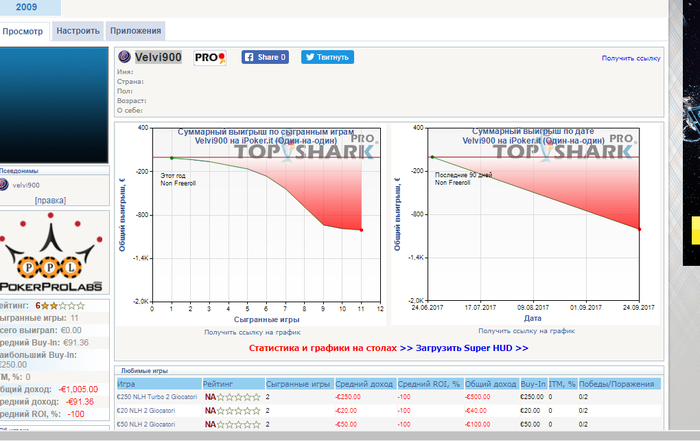Click the winnings by date chart
Screen dimensions: 700x441
(525, 224)
